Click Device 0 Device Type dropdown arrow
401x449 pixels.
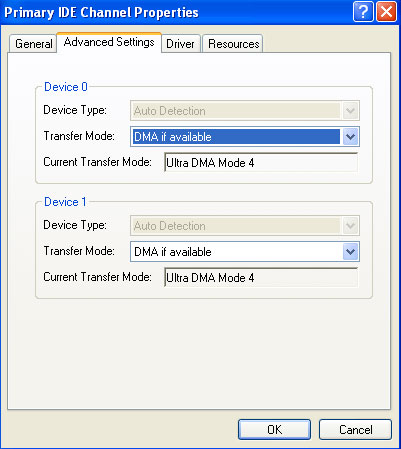coord(350,111)
